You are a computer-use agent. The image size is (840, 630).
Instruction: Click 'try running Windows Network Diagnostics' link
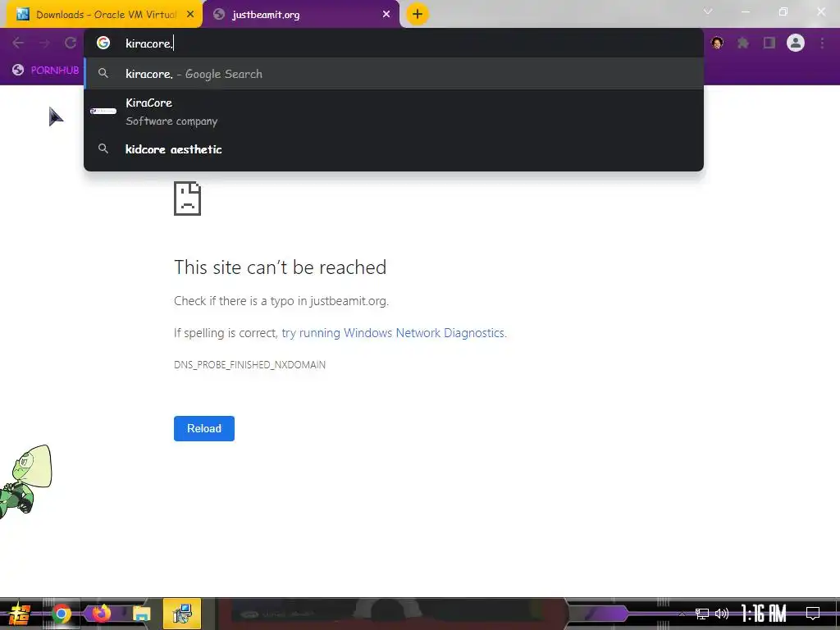pos(393,333)
